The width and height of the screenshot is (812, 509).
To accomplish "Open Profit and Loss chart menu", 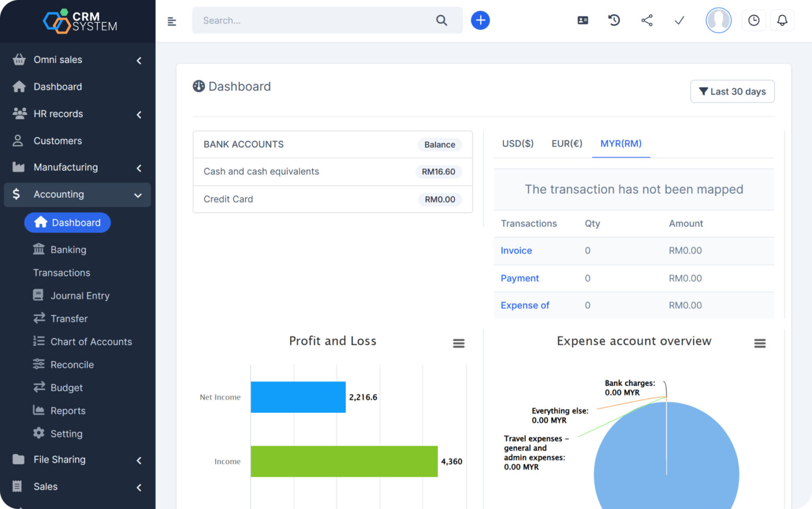I will 458,344.
